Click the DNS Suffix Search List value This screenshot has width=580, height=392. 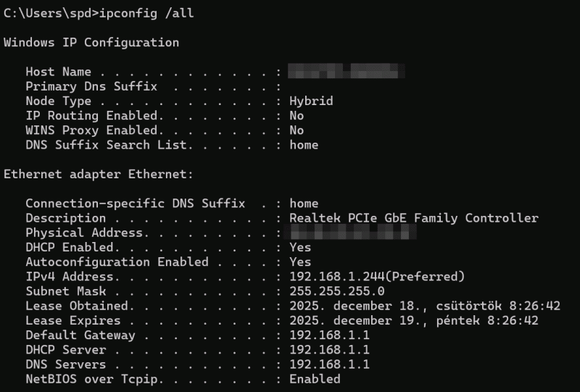click(304, 145)
